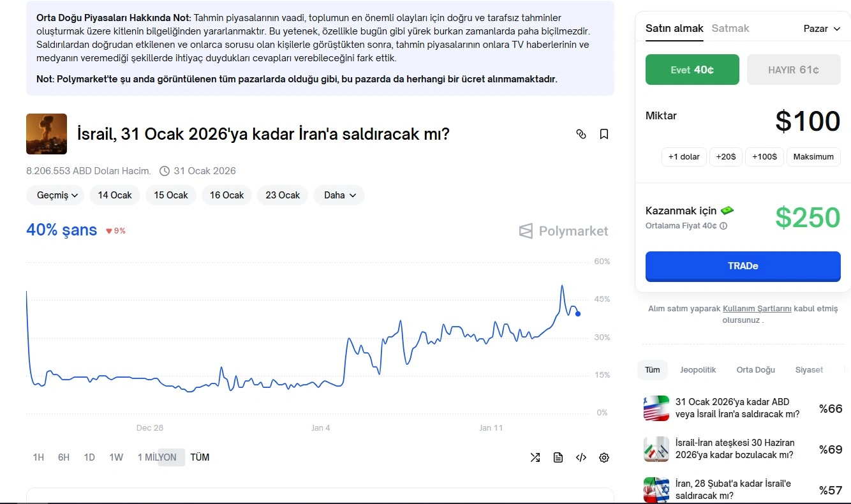
Task: Expand the Geçmiş dropdown
Action: click(57, 195)
